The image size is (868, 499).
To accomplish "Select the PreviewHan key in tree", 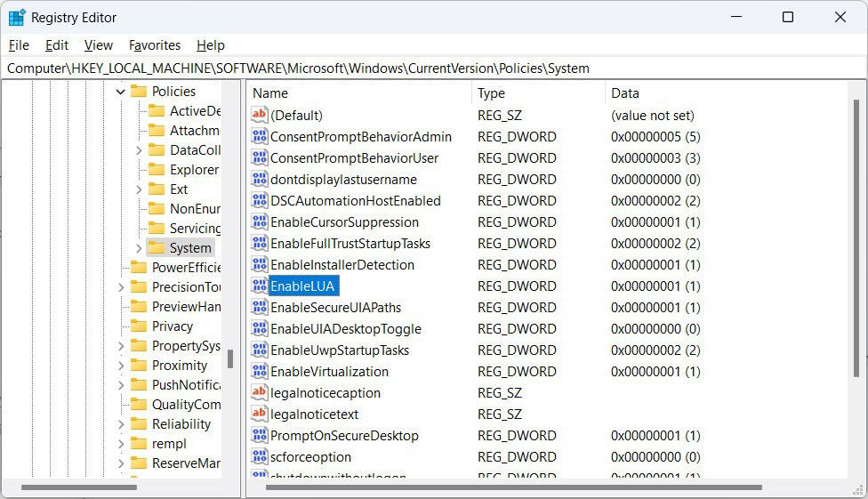I will pyautogui.click(x=187, y=306).
